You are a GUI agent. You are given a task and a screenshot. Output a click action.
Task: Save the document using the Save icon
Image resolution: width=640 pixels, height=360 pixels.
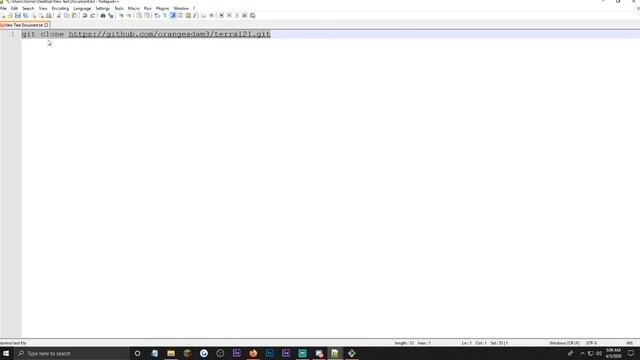click(18, 16)
